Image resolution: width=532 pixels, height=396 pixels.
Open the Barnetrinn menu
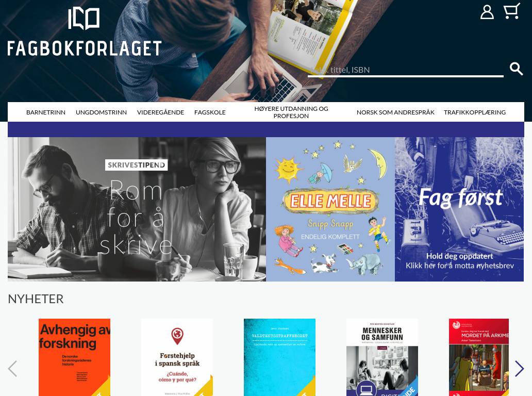pos(46,112)
